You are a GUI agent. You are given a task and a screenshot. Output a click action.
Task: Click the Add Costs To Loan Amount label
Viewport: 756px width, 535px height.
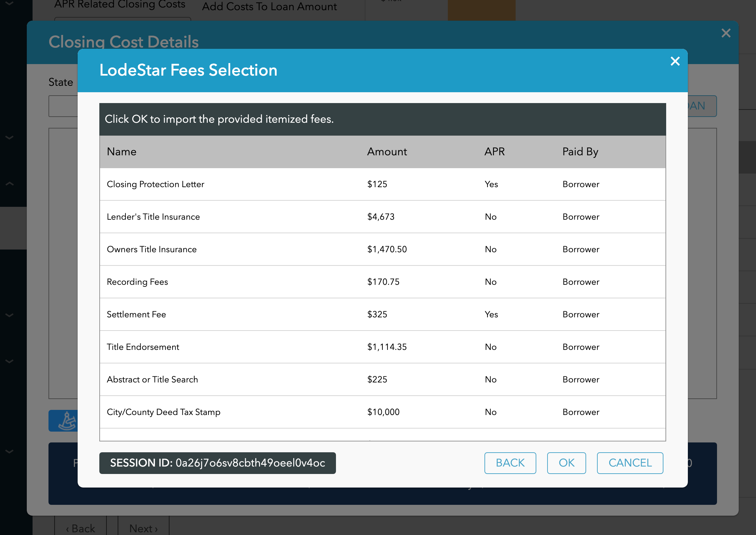pos(270,6)
